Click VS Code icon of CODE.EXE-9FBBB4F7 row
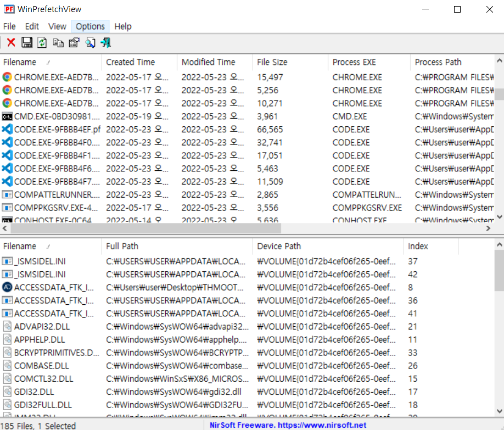This screenshot has height=430, width=504. pyautogui.click(x=7, y=181)
